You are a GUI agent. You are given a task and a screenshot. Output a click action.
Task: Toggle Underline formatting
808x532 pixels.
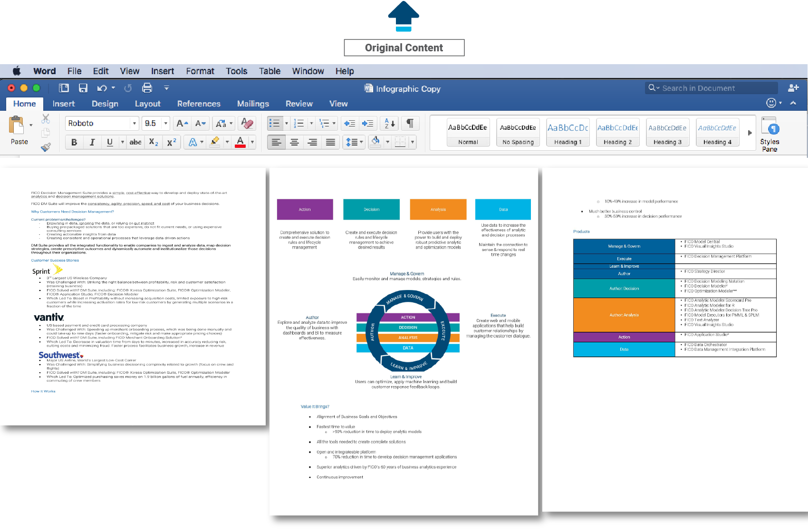pyautogui.click(x=110, y=142)
